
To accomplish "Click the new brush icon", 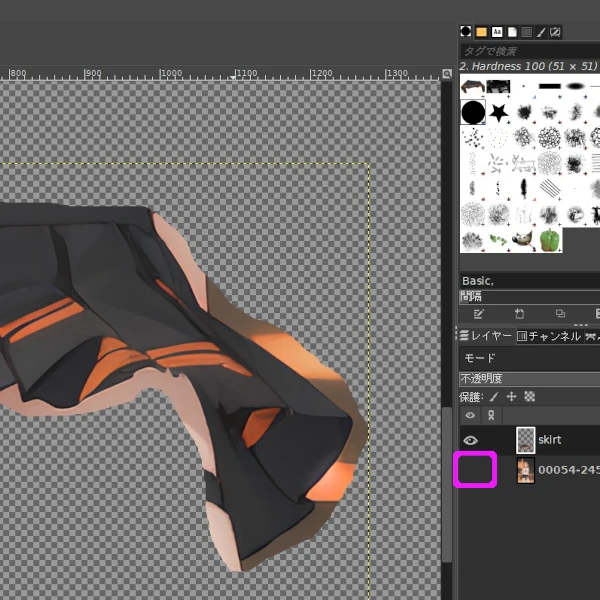I will click(519, 314).
